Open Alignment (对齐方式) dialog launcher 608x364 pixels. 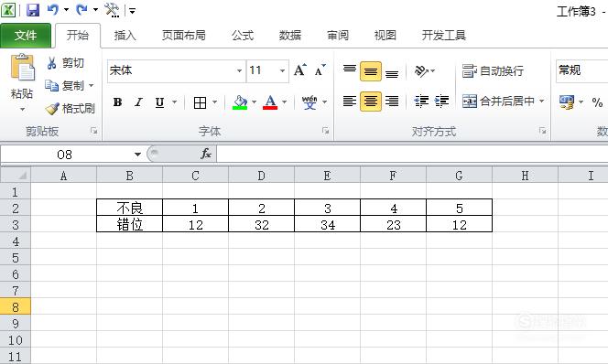click(x=542, y=131)
